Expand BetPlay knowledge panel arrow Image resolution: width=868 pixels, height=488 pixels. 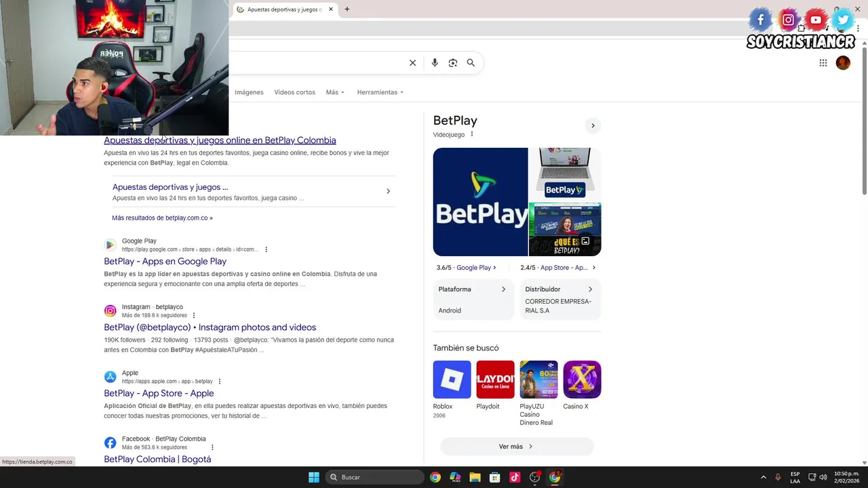pos(593,125)
